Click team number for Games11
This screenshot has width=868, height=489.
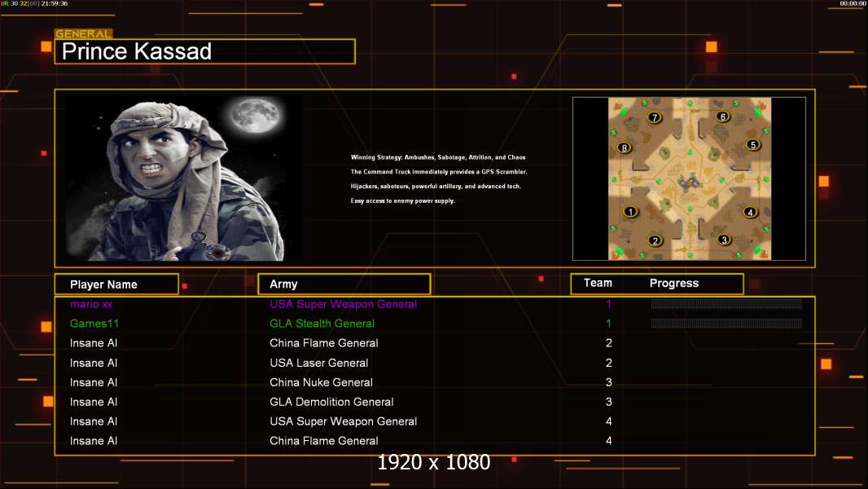pos(608,324)
